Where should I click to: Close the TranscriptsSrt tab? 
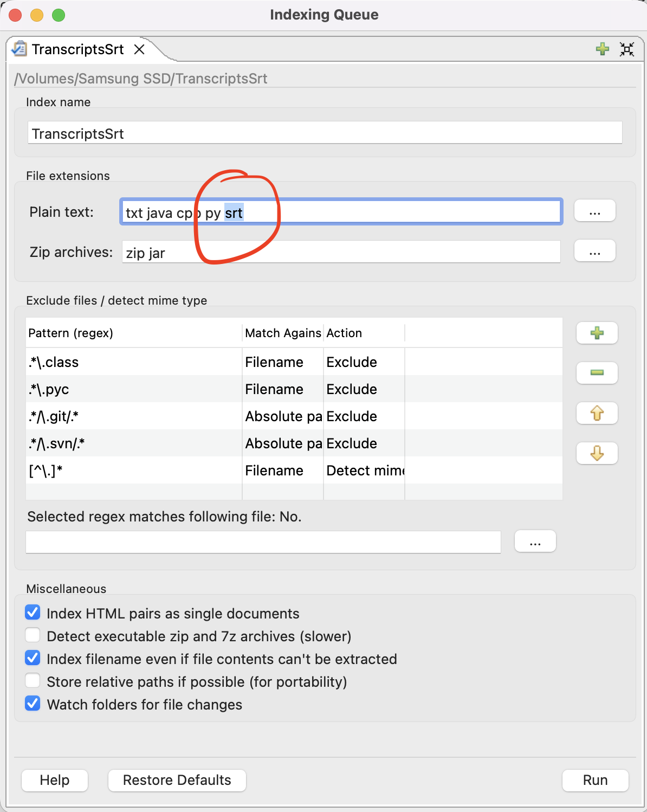[139, 49]
